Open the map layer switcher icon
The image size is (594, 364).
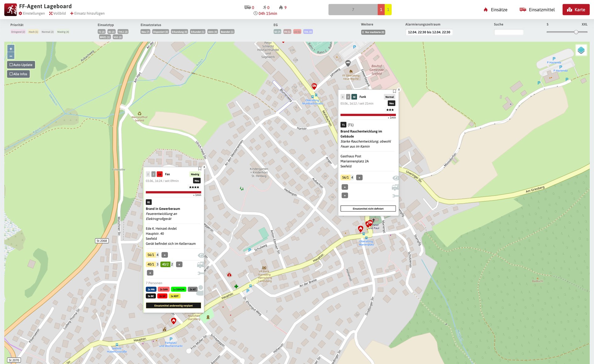[581, 50]
